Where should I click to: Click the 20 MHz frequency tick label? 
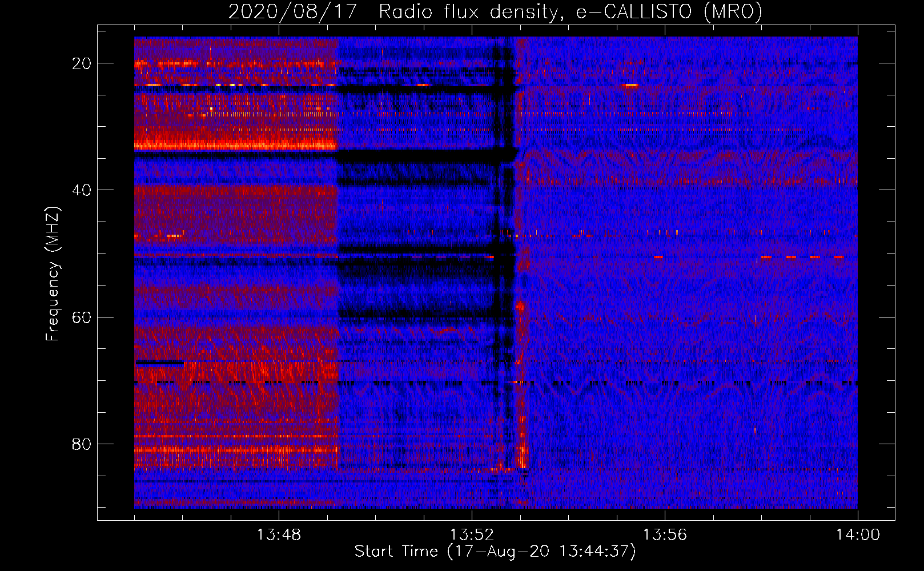[82, 63]
